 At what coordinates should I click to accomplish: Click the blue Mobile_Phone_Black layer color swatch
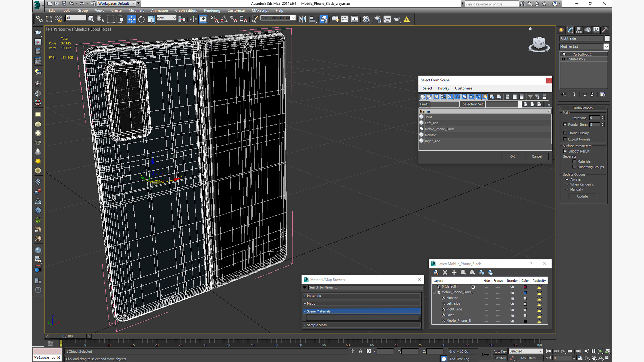point(525,293)
